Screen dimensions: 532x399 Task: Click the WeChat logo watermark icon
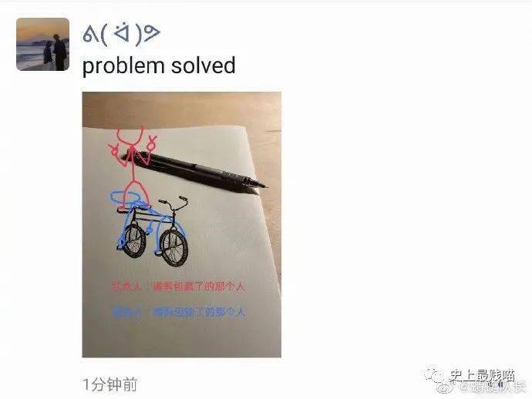tap(434, 376)
